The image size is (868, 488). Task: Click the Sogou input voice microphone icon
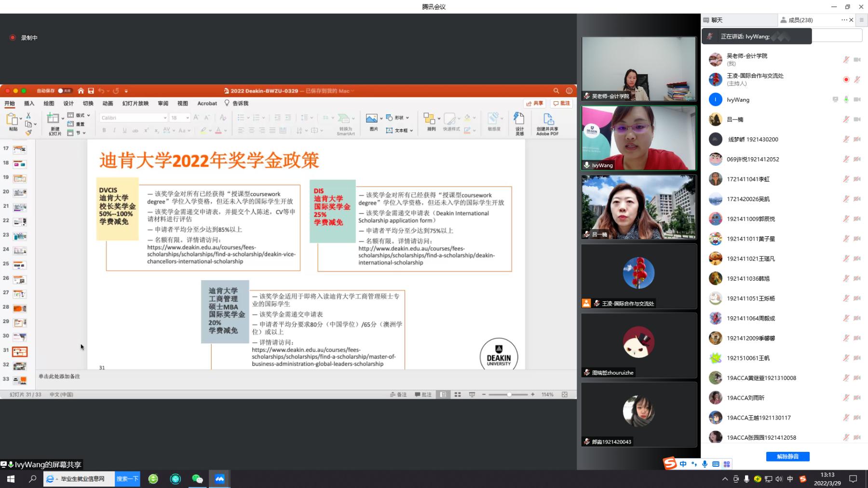705,464
